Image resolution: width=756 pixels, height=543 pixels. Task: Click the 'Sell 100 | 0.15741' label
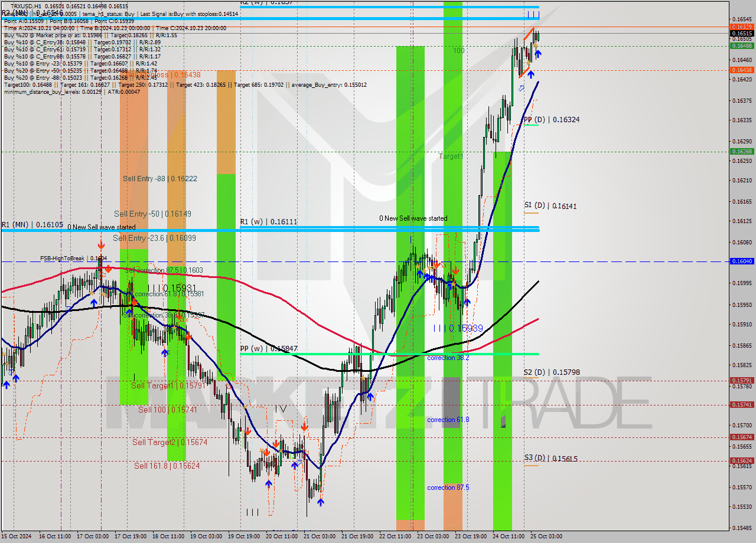click(x=169, y=410)
